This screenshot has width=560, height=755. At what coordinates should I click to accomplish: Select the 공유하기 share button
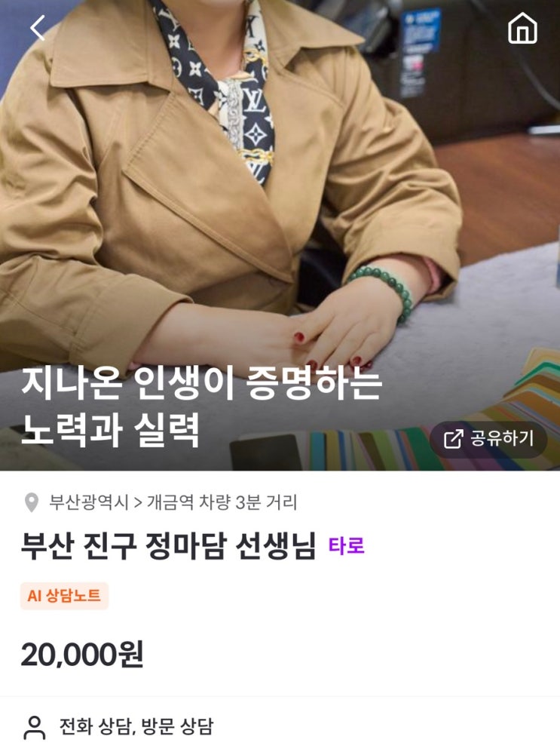pyautogui.click(x=488, y=439)
